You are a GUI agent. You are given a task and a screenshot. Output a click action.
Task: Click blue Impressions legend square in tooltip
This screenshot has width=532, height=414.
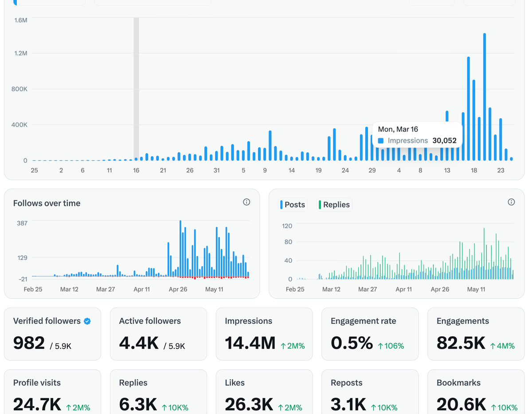click(x=381, y=141)
